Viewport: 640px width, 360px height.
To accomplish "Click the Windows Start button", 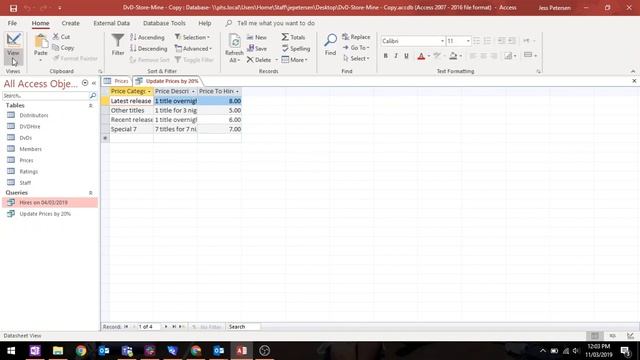I will (11, 351).
